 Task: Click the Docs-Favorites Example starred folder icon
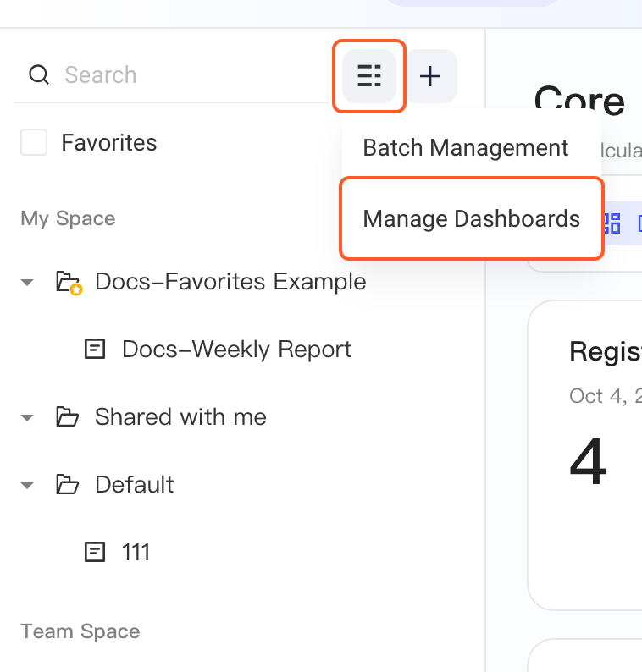click(x=69, y=283)
